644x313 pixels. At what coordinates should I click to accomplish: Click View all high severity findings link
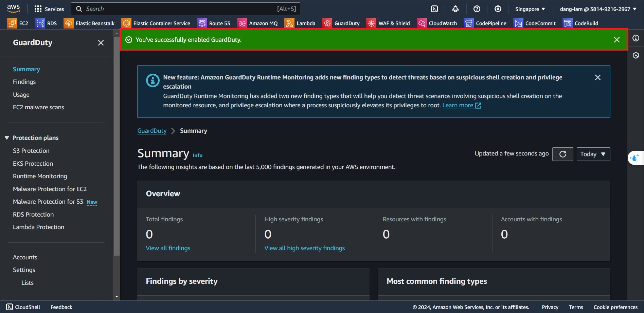pos(304,248)
